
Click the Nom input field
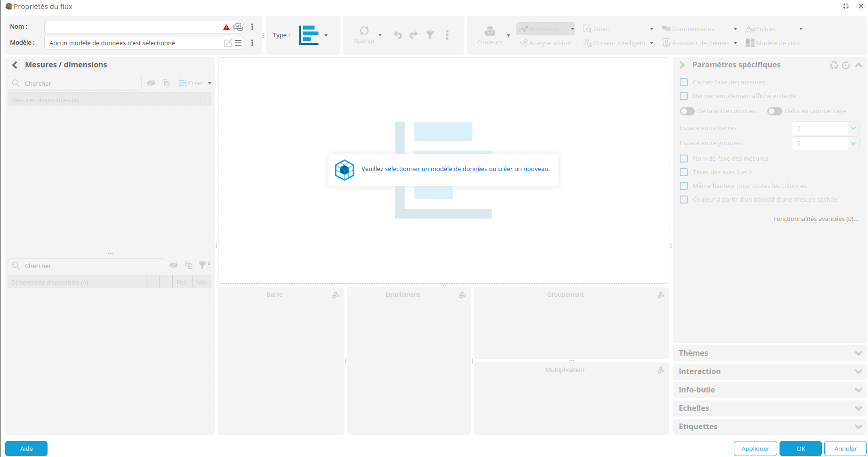(134, 27)
